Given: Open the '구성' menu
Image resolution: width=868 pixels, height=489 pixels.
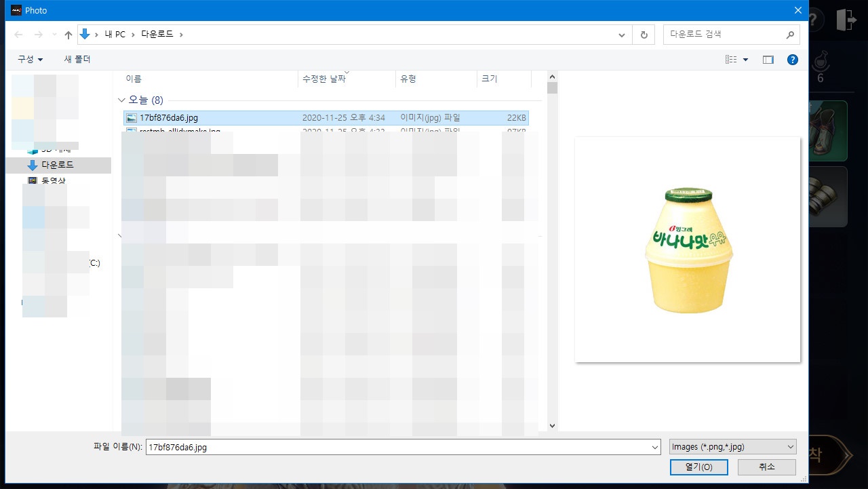Looking at the screenshot, I should coord(31,60).
